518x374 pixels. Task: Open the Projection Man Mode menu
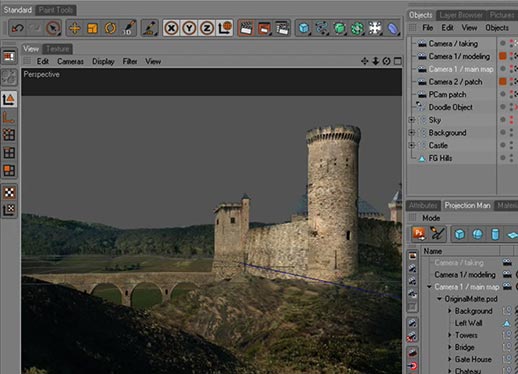pyautogui.click(x=431, y=218)
